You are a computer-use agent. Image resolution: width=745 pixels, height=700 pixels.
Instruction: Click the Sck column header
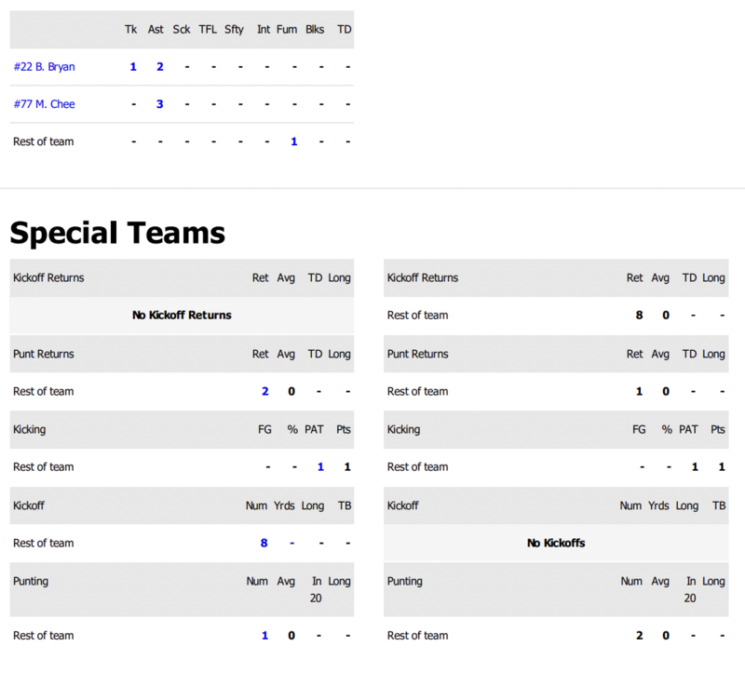tap(182, 30)
